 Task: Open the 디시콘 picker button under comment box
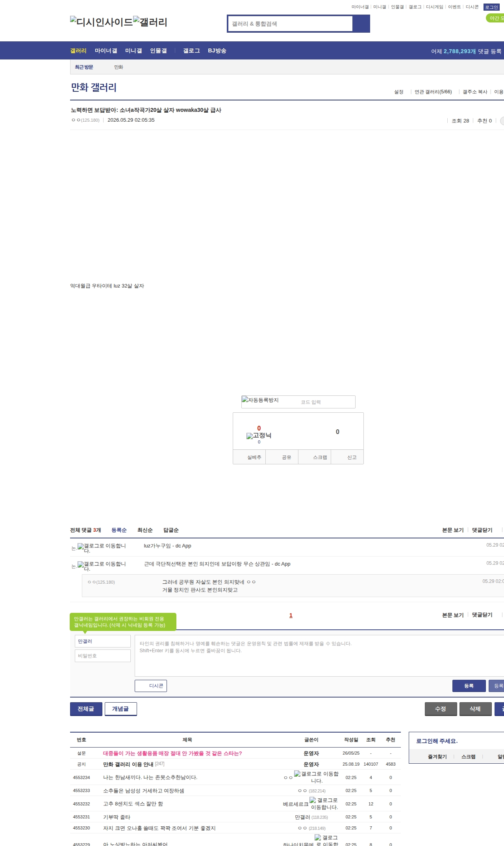[151, 686]
